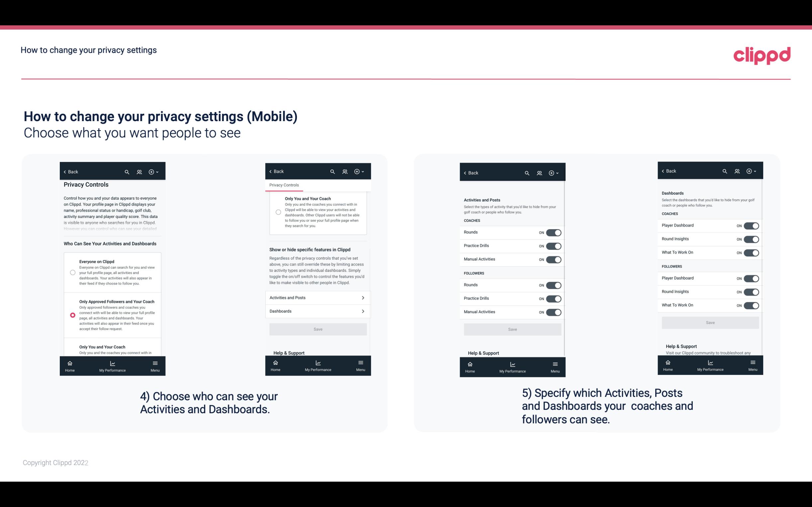This screenshot has width=812, height=507.
Task: Tap the search icon in top bar
Action: tap(127, 172)
